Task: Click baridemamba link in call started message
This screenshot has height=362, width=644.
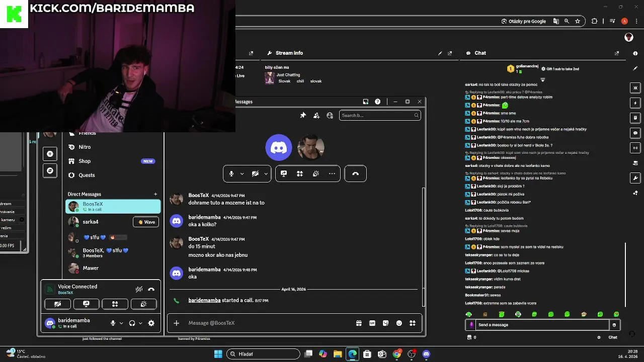Action: [204, 300]
